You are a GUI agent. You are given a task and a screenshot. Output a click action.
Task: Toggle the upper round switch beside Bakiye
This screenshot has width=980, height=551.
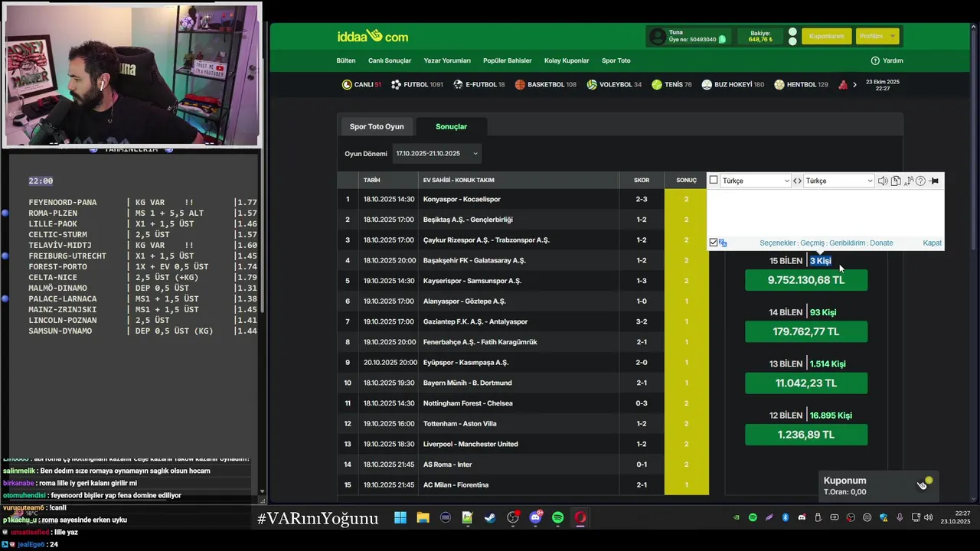coord(792,32)
